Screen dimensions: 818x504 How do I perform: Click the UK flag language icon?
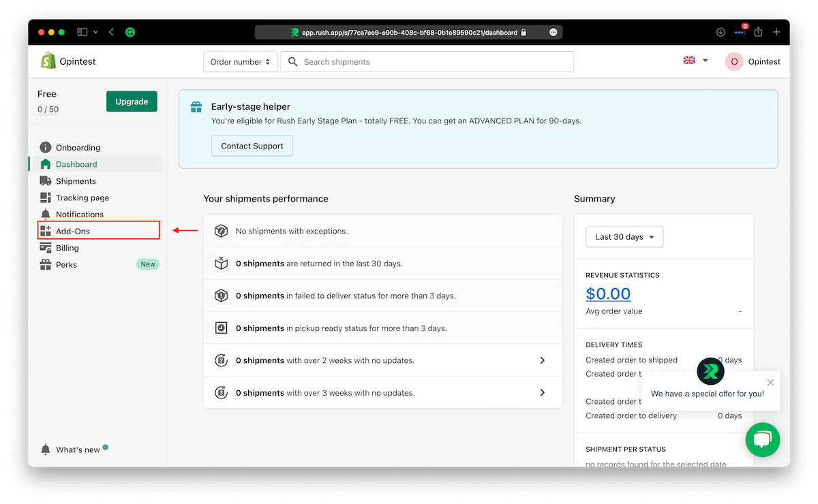(689, 60)
